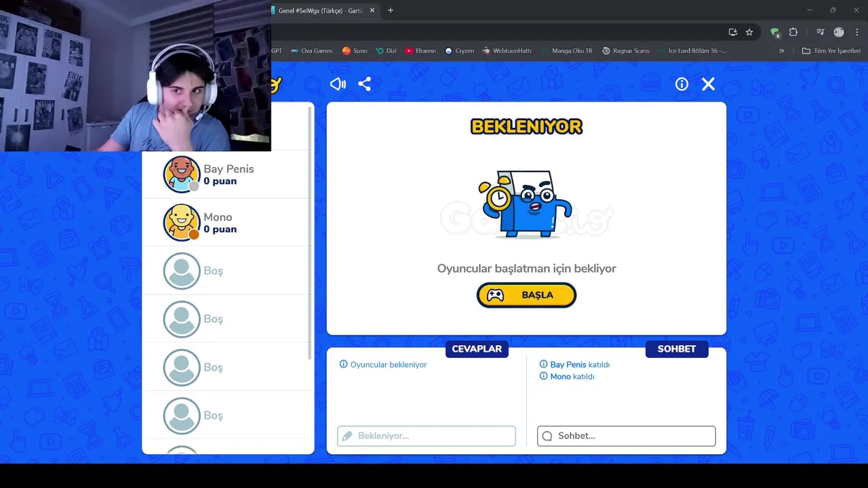Viewport: 868px width, 488px height.
Task: Click the info icon beside Oyuncular bekleniyor
Action: (x=343, y=364)
